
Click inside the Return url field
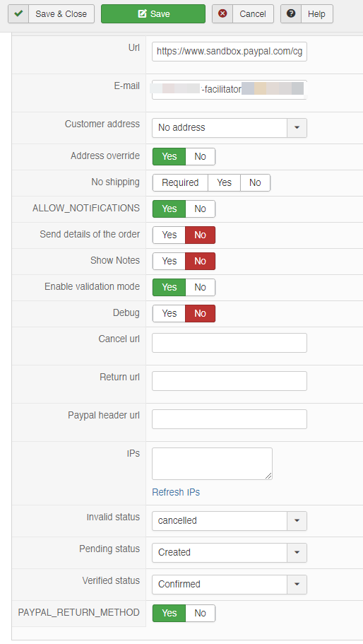click(x=230, y=381)
